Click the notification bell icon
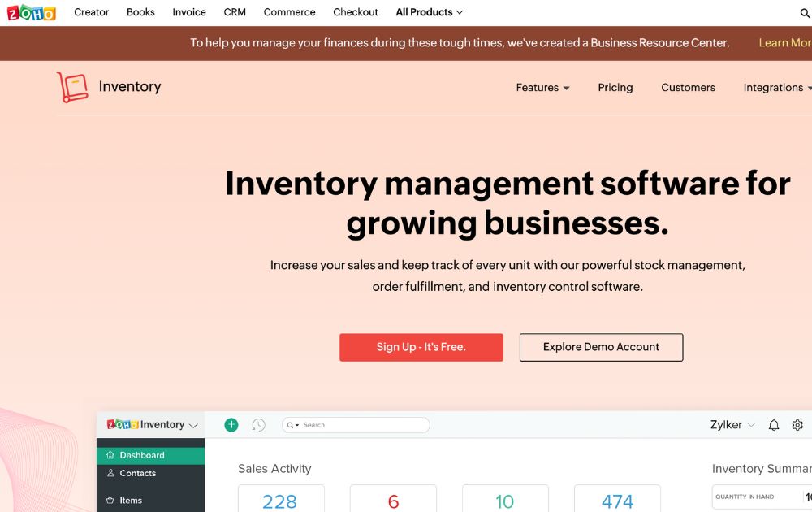The width and height of the screenshot is (812, 512). coord(774,425)
